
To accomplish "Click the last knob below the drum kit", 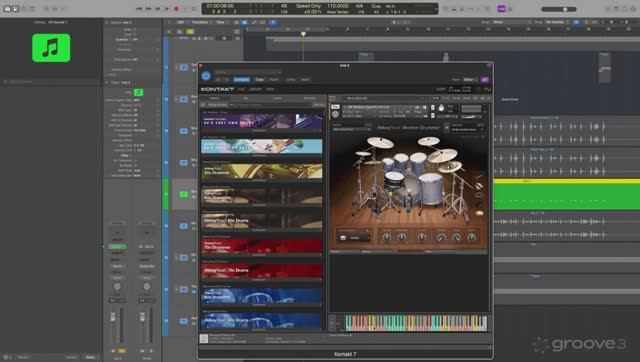I will coord(471,237).
